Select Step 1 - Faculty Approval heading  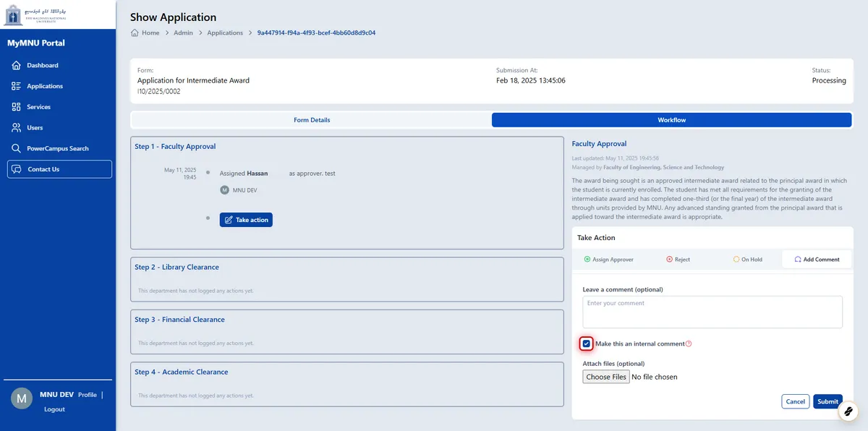(x=175, y=147)
